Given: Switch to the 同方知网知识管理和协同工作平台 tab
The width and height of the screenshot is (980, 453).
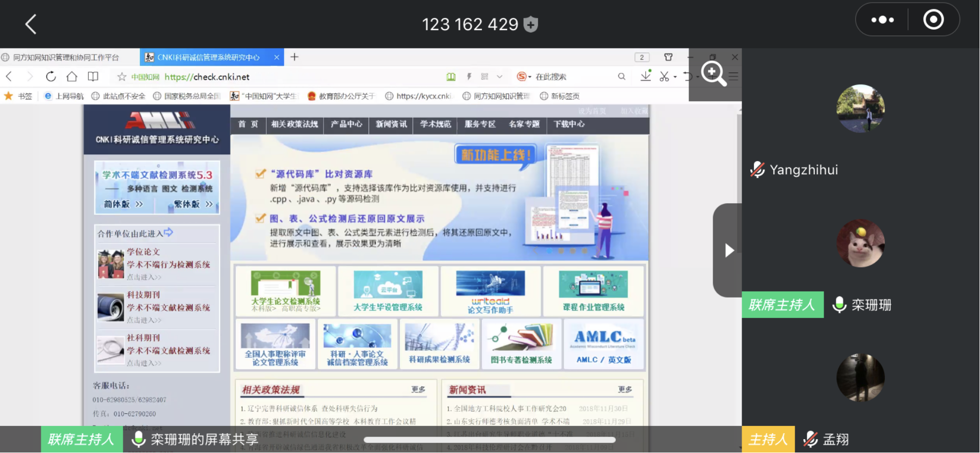Looking at the screenshot, I should (66, 57).
